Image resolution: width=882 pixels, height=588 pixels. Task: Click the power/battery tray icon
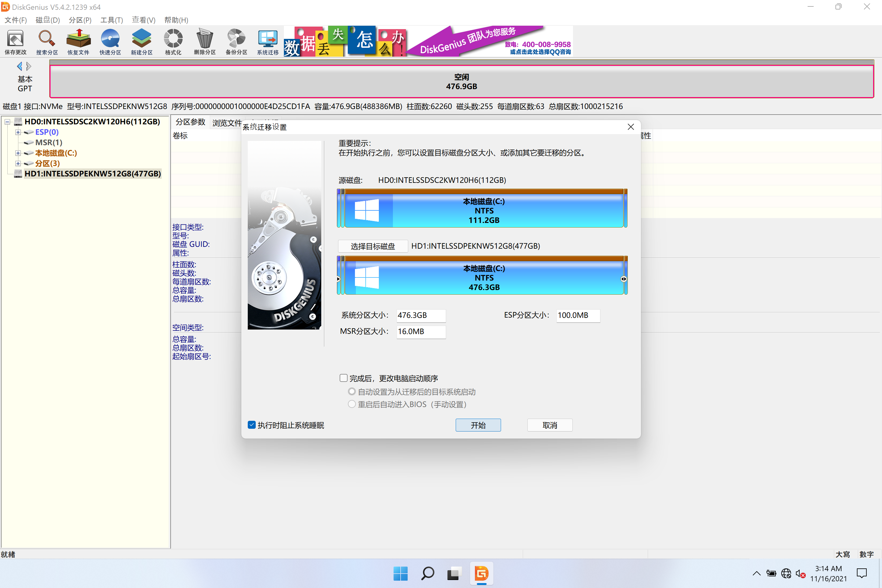(x=771, y=573)
